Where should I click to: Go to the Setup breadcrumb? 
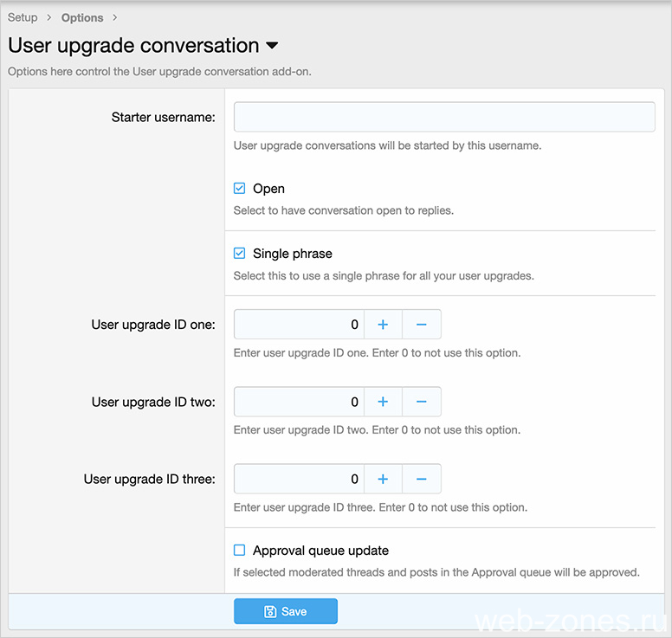[x=23, y=17]
